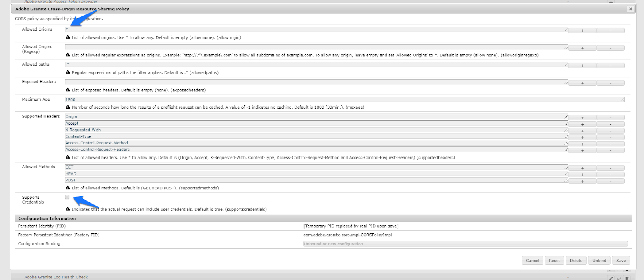644x280 pixels.
Task: Edit the Content-Type header field
Action: click(x=316, y=136)
